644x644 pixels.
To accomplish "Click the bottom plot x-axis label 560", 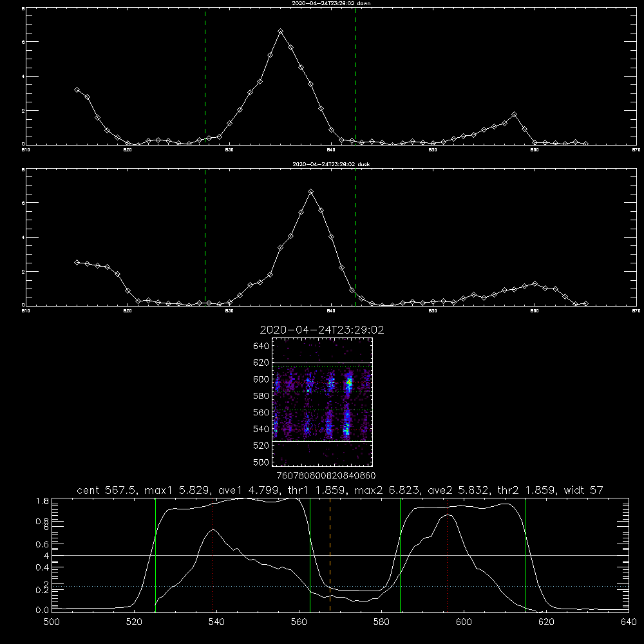I will tap(299, 622).
